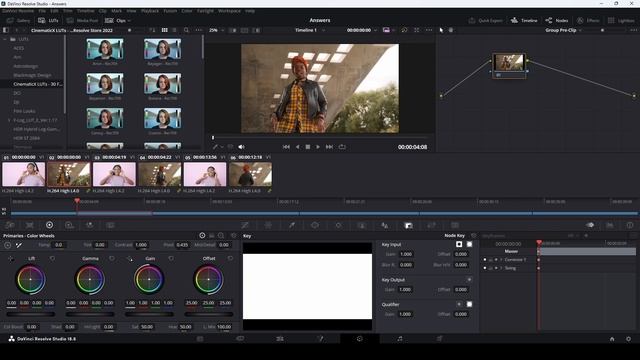The image size is (640, 360).
Task: Open the Workspace menu
Action: click(229, 11)
